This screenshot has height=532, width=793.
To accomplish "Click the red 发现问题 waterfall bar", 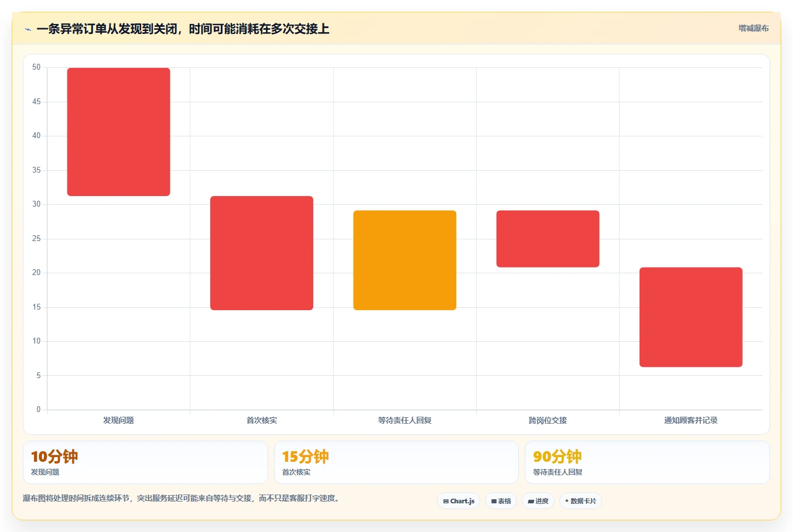I will 119,132.
